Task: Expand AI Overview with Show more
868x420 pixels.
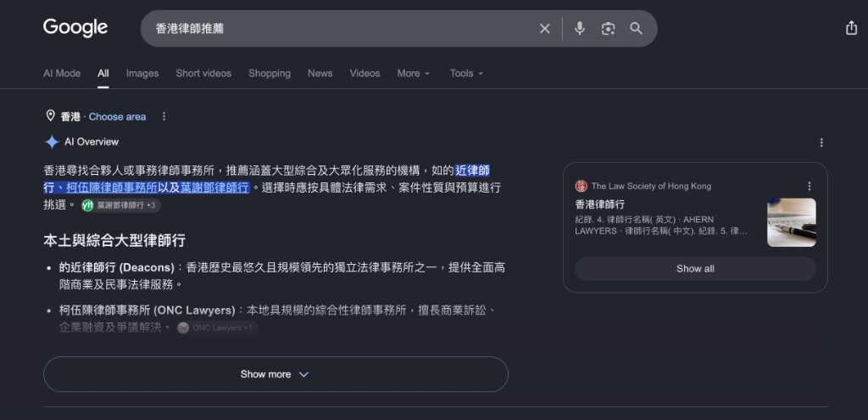Action: 275,374
